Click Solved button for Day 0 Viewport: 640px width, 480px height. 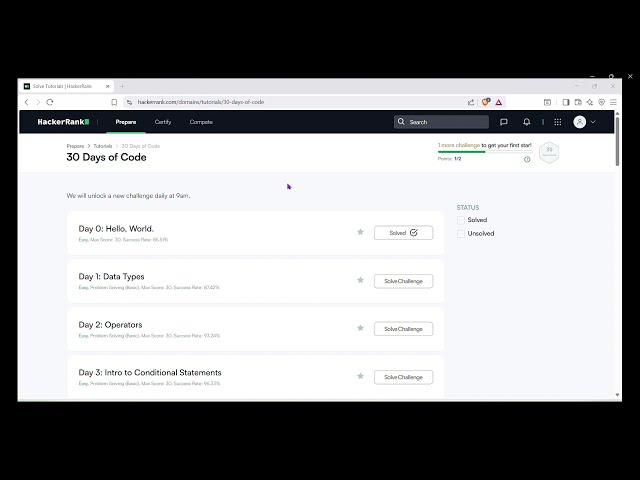(403, 233)
